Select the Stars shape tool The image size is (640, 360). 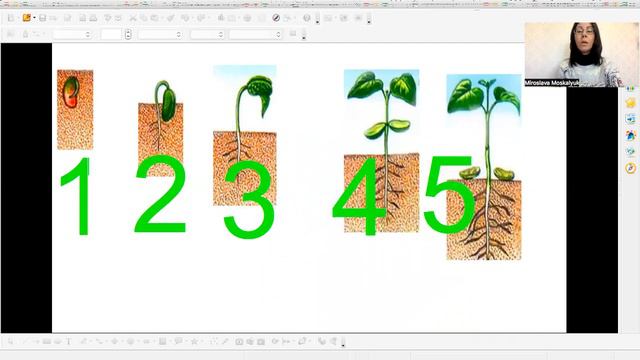point(194,341)
